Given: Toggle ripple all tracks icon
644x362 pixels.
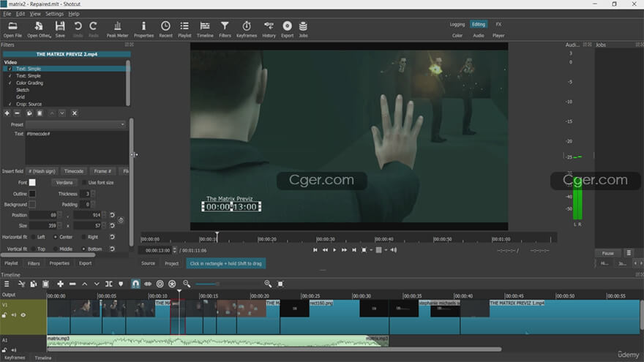Looking at the screenshot, I should (172, 284).
